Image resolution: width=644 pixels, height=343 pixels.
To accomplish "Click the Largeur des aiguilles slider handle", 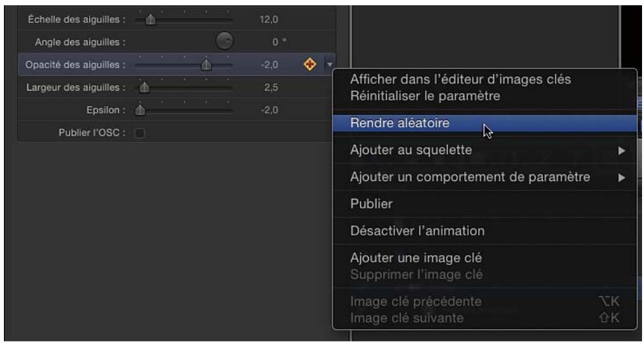I will tap(144, 88).
